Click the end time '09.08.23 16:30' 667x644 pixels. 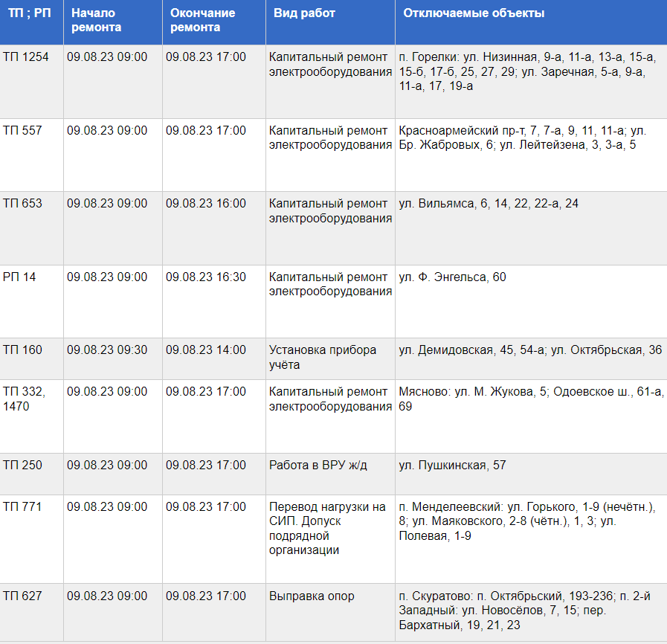(206, 277)
